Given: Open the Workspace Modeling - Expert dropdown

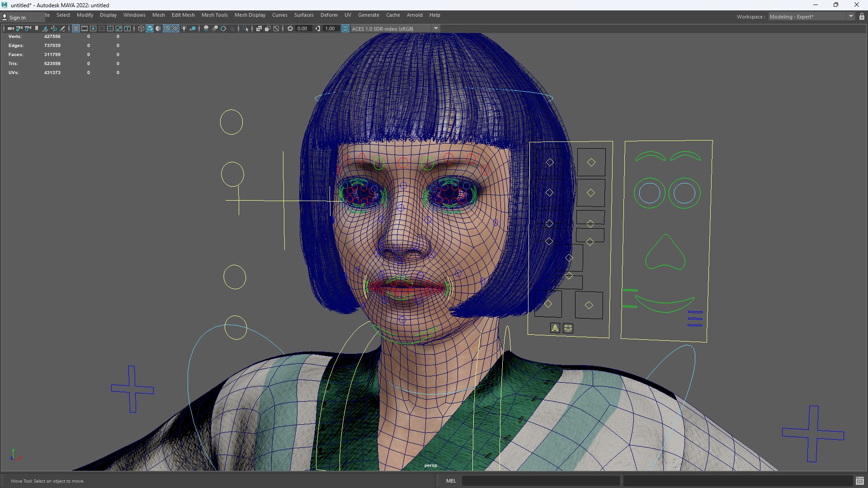Looking at the screenshot, I should (x=851, y=17).
